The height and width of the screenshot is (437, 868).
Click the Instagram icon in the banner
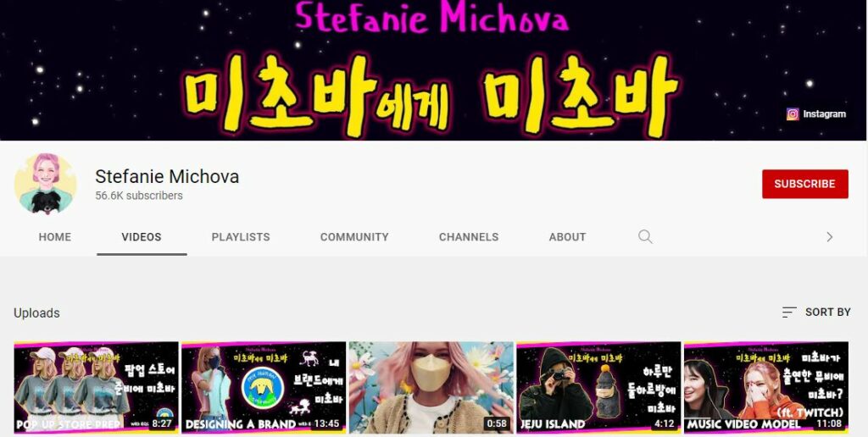(793, 114)
